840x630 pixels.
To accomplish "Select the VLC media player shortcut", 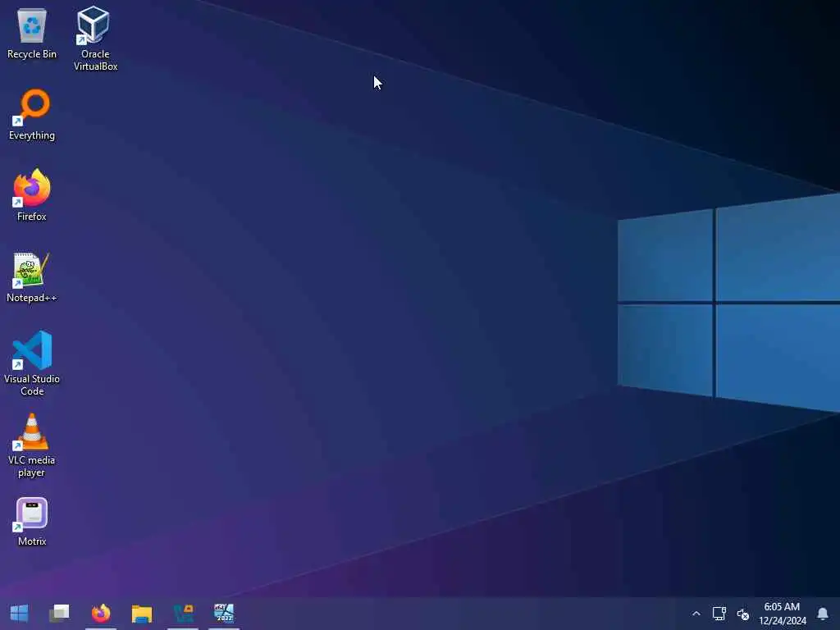I will point(32,445).
